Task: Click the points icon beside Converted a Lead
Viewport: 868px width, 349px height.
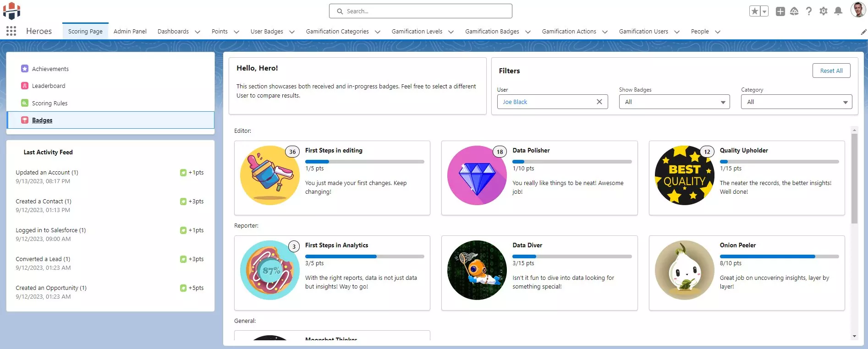Action: click(183, 259)
